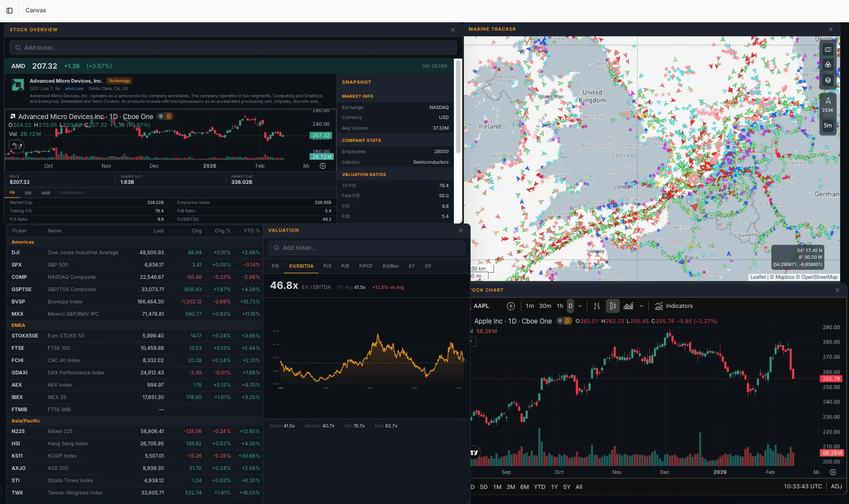Image resolution: width=849 pixels, height=504 pixels.
Task: Select the P/FCF tab in the Valuation panel
Action: coord(366,266)
